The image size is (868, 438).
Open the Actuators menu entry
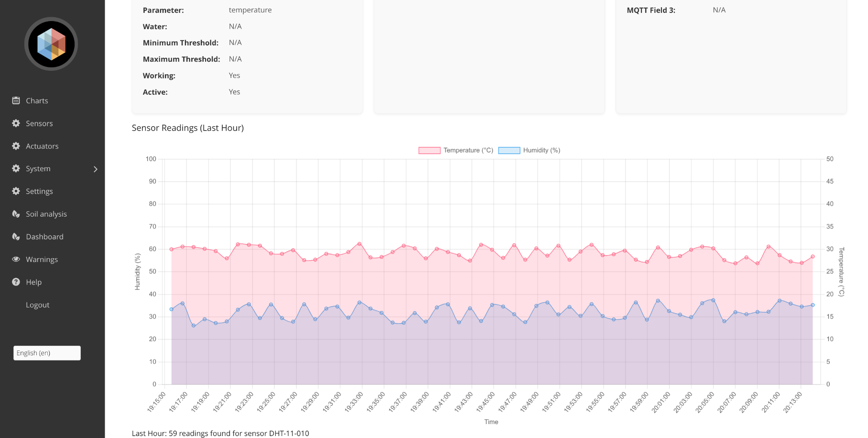click(42, 146)
